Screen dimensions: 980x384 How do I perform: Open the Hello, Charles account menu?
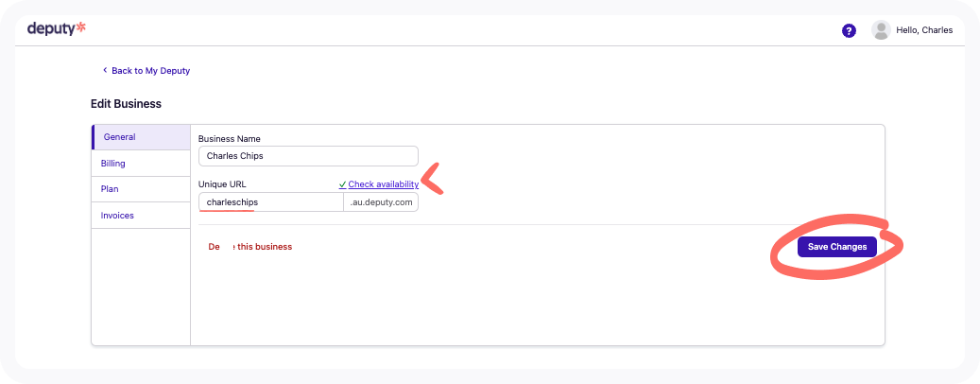(924, 30)
